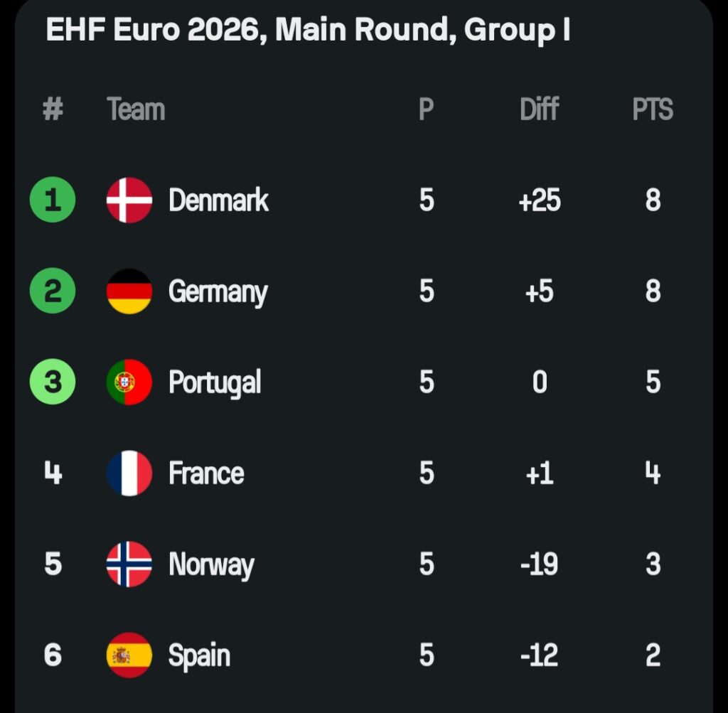Select the Portugal team name
The image size is (728, 713).
(215, 383)
